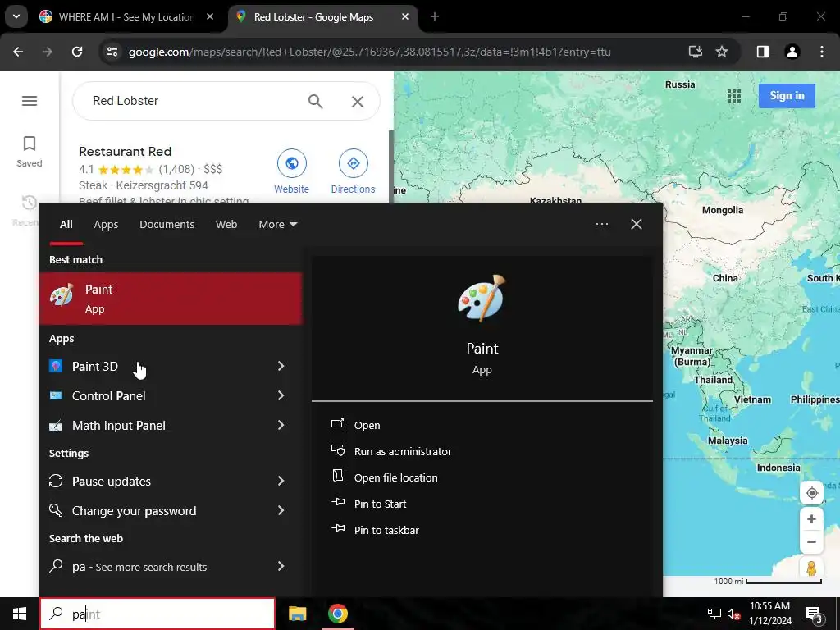The height and width of the screenshot is (630, 840).
Task: Zoom out on the map
Action: (811, 541)
